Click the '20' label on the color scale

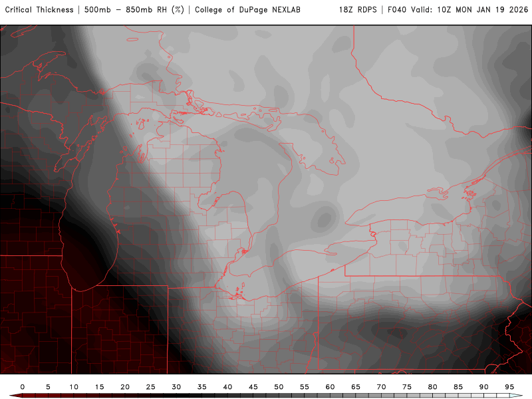[x=125, y=387]
